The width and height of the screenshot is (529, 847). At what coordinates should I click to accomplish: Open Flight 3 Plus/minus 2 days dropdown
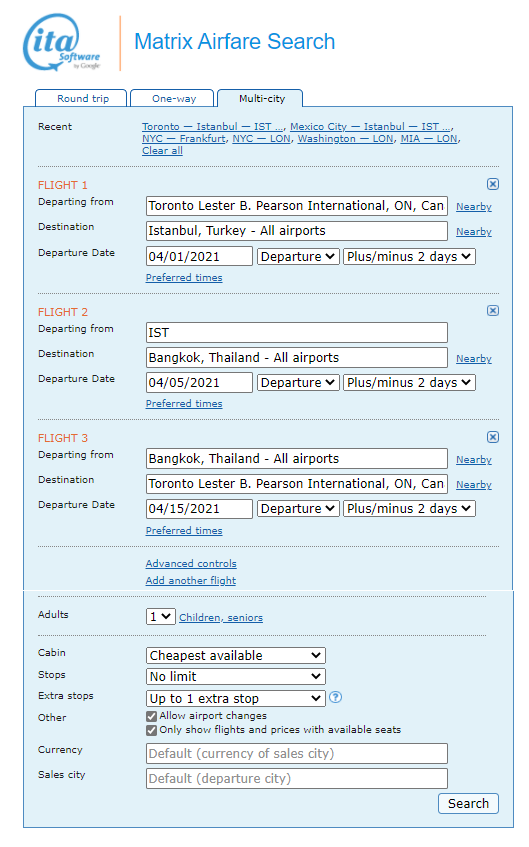(409, 508)
